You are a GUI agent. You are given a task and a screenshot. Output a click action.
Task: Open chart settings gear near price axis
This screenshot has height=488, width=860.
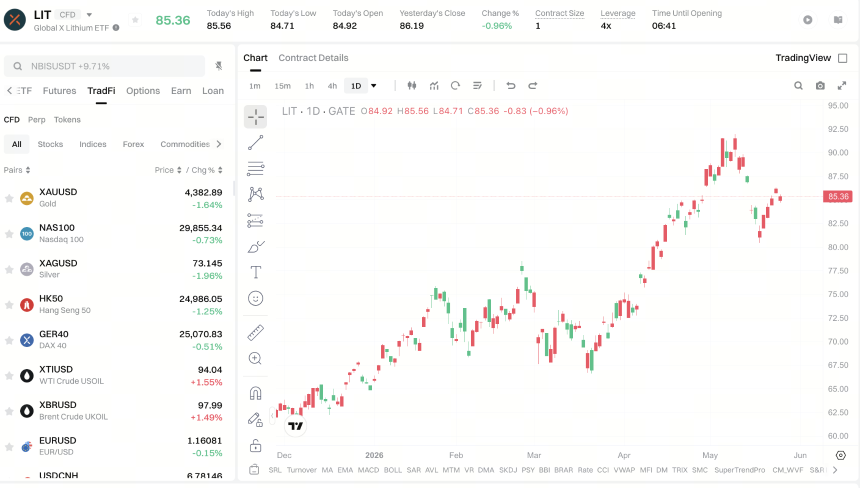point(841,456)
